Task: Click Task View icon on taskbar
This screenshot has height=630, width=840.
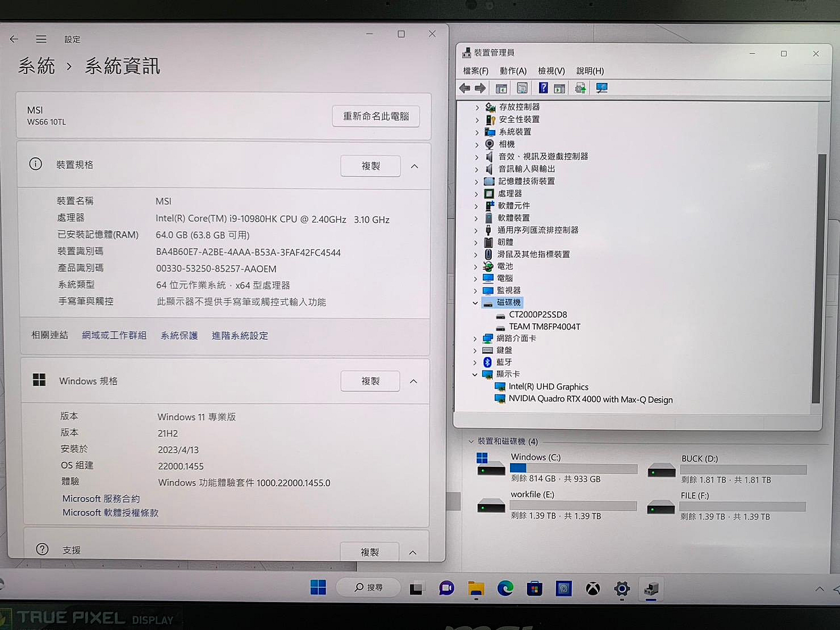Action: pos(416,589)
